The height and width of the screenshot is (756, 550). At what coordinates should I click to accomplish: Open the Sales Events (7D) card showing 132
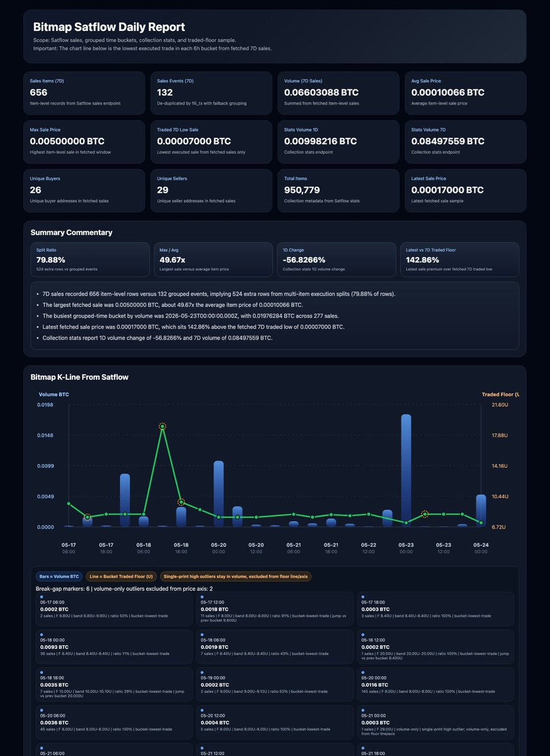pos(211,93)
